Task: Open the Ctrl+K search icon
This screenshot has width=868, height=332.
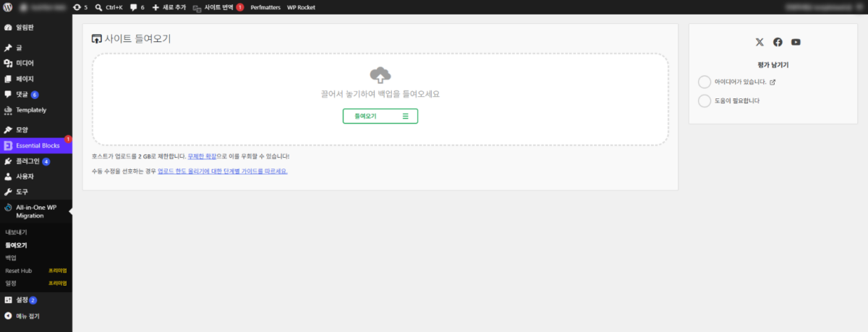Action: [109, 7]
